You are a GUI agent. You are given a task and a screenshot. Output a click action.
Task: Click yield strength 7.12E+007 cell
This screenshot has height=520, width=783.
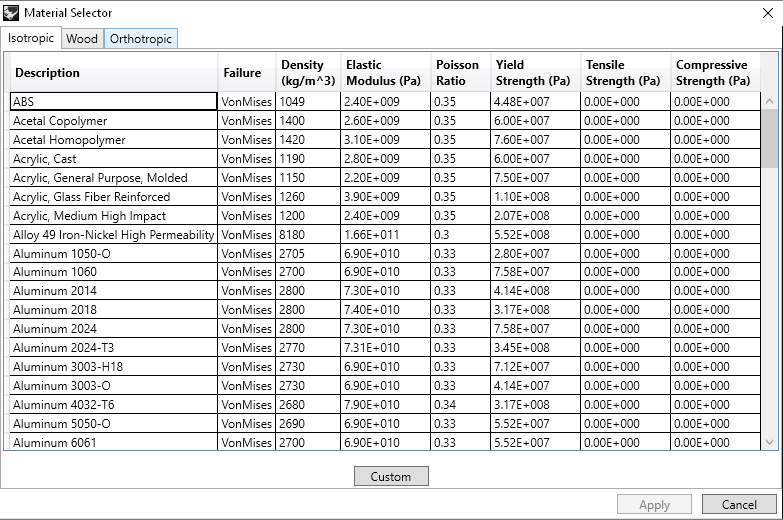535,367
